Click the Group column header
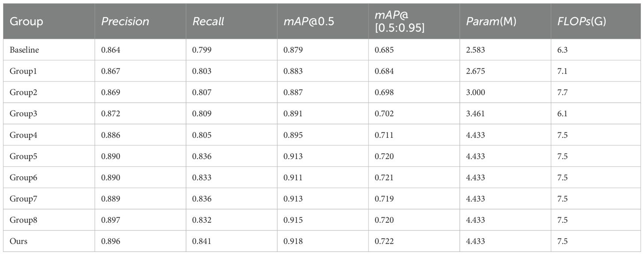 [26, 22]
